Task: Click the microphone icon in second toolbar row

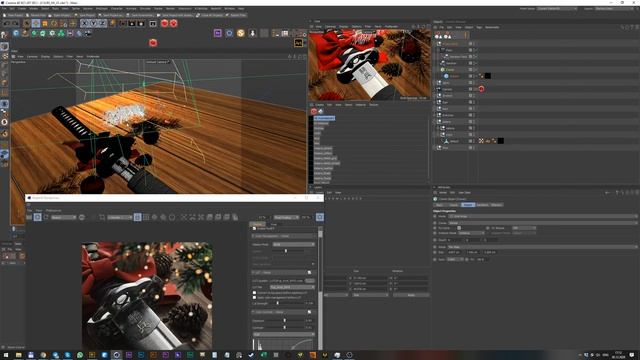Action: [252, 33]
